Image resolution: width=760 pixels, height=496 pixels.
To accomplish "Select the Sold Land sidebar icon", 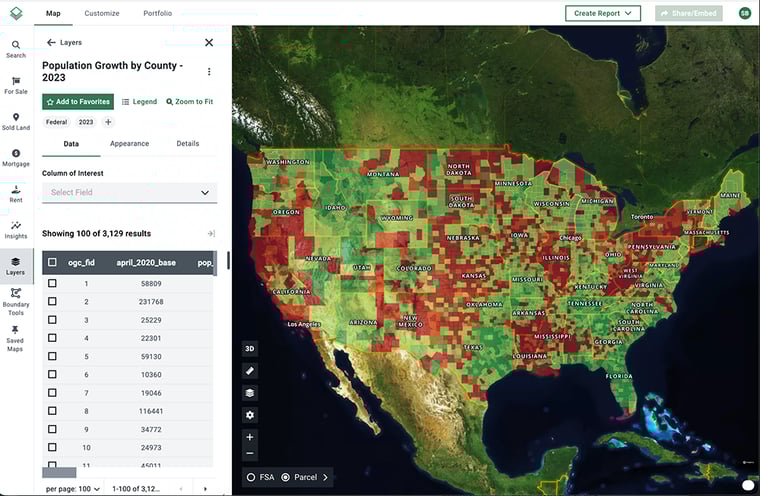I will (16, 121).
